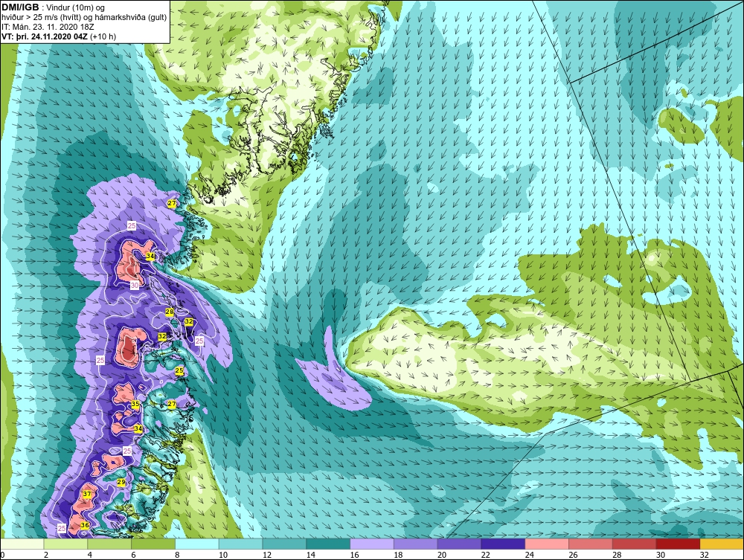The height and width of the screenshot is (560, 744).
Task: Click the yellow '35' peak gust label
Action: coord(135,404)
